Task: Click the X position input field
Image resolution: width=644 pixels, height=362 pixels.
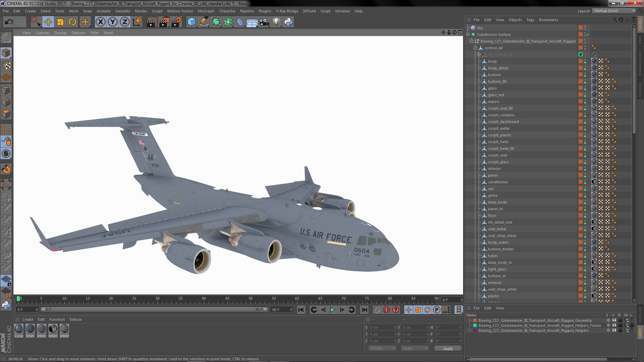Action: (382, 327)
